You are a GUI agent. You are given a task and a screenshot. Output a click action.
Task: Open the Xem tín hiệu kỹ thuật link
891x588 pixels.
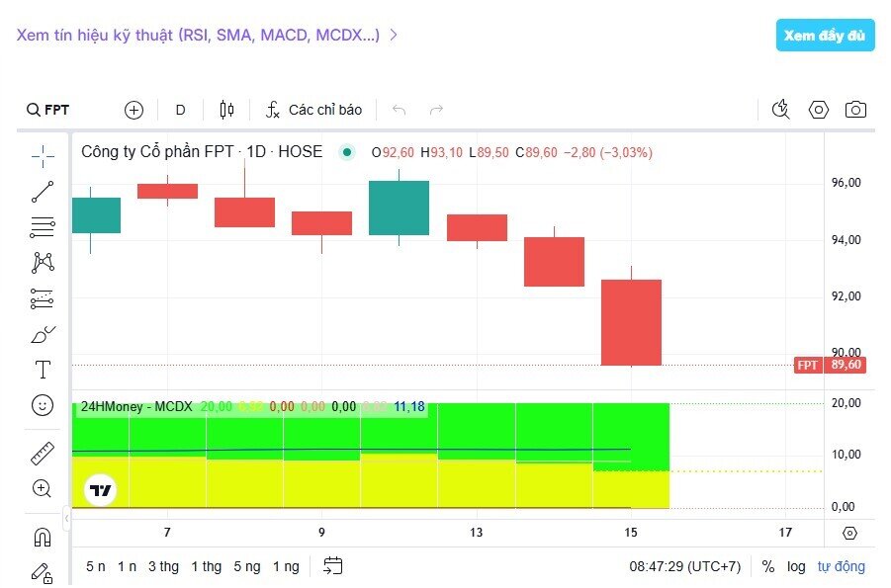click(207, 36)
